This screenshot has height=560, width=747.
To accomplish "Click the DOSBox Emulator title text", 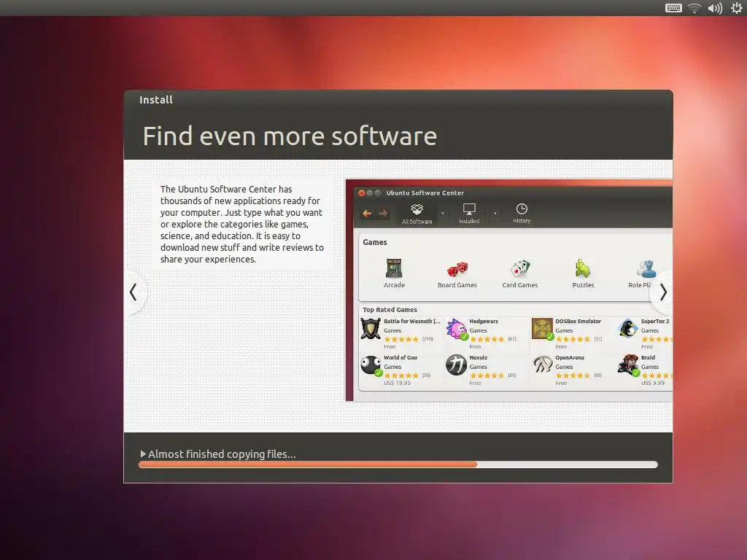I will point(578,322).
